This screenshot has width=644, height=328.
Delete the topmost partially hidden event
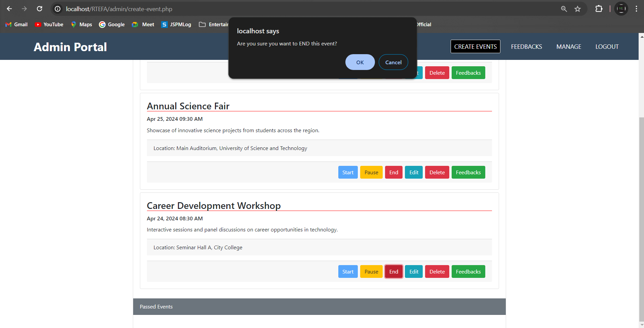point(437,73)
